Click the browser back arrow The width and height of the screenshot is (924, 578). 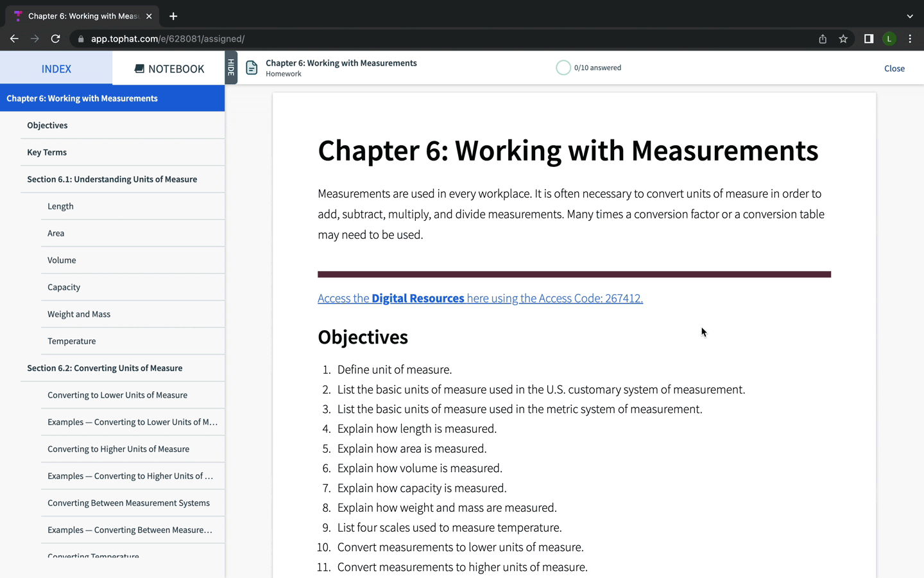pyautogui.click(x=14, y=39)
